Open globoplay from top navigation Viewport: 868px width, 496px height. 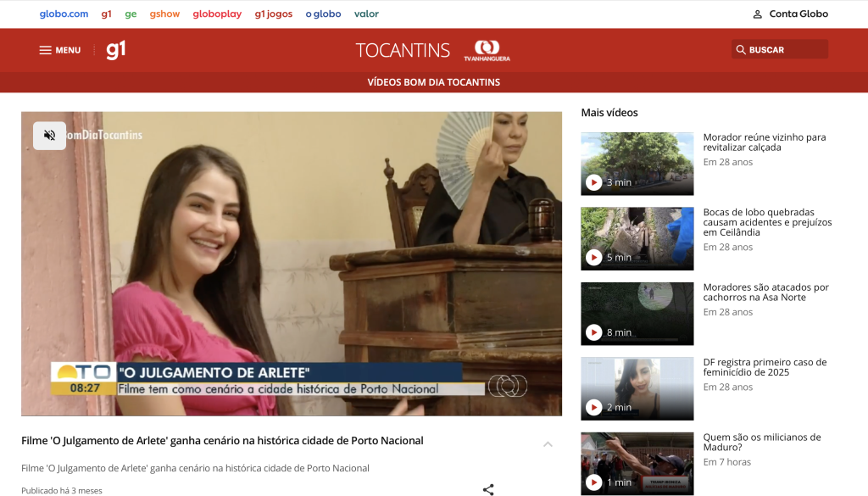217,14
